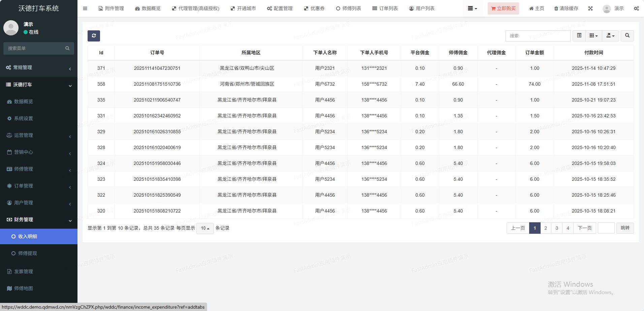Focus the table 搜索 input field
This screenshot has height=311, width=644.
click(538, 36)
